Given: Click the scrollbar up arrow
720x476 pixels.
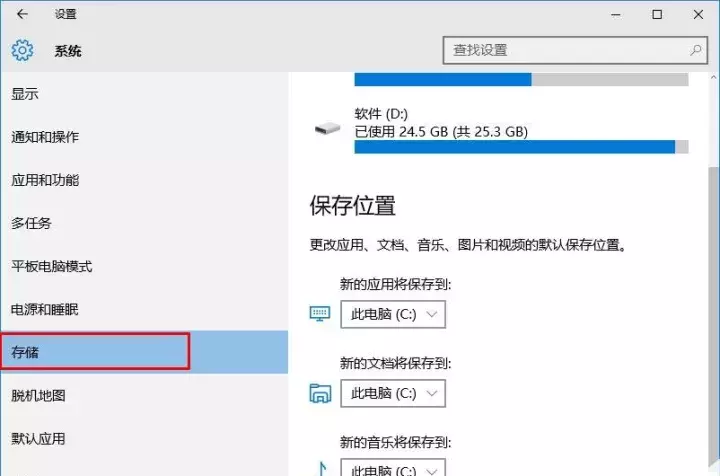Looking at the screenshot, I should pos(713,78).
